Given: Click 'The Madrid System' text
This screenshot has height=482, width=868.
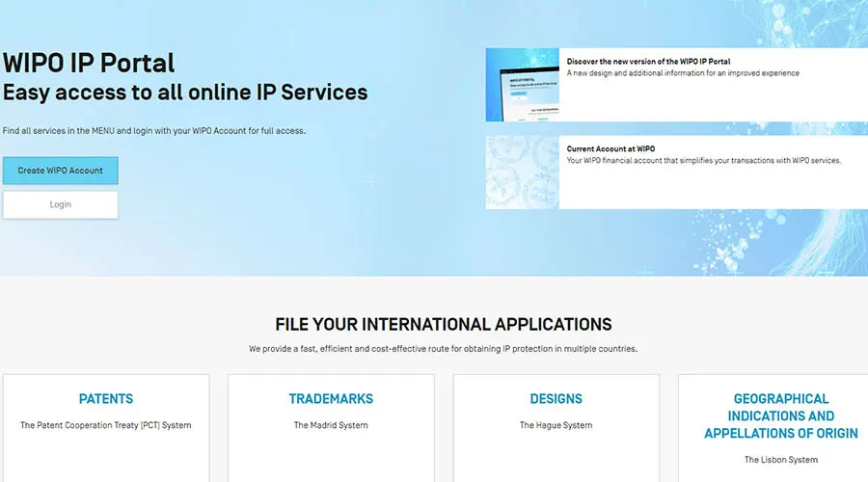Looking at the screenshot, I should pos(331,425).
